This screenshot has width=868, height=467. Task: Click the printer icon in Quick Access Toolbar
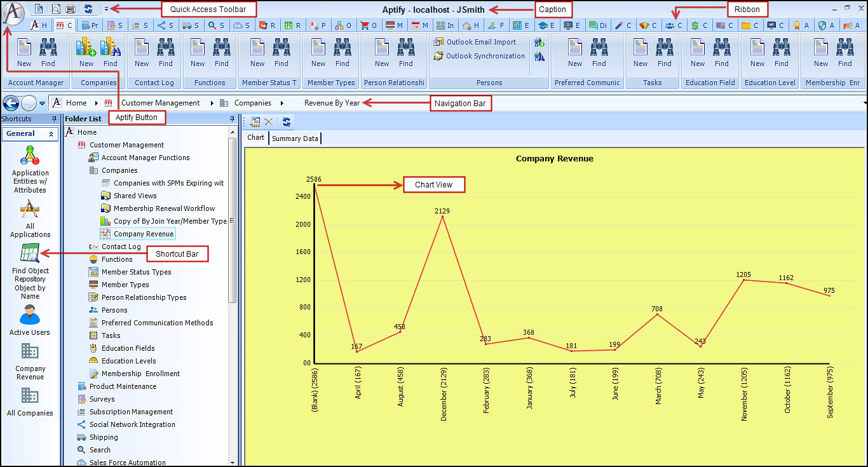pos(71,9)
